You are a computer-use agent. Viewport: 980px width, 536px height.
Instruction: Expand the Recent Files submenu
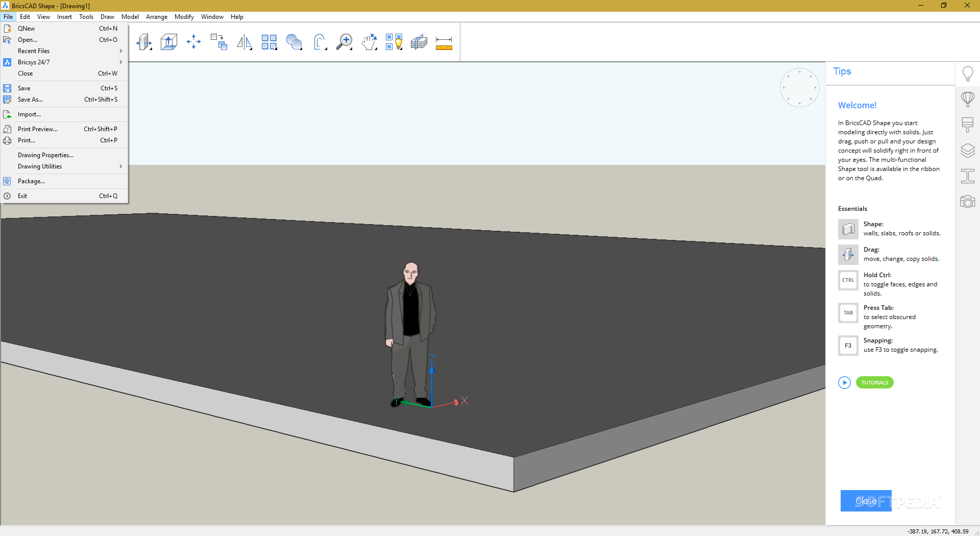64,51
